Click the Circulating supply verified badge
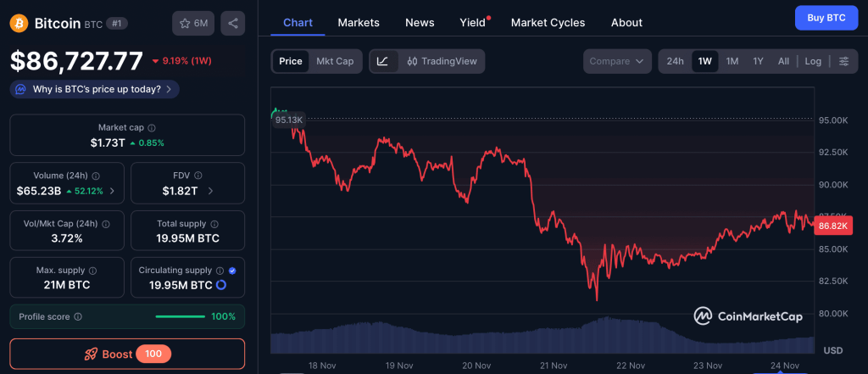 pyautogui.click(x=233, y=271)
